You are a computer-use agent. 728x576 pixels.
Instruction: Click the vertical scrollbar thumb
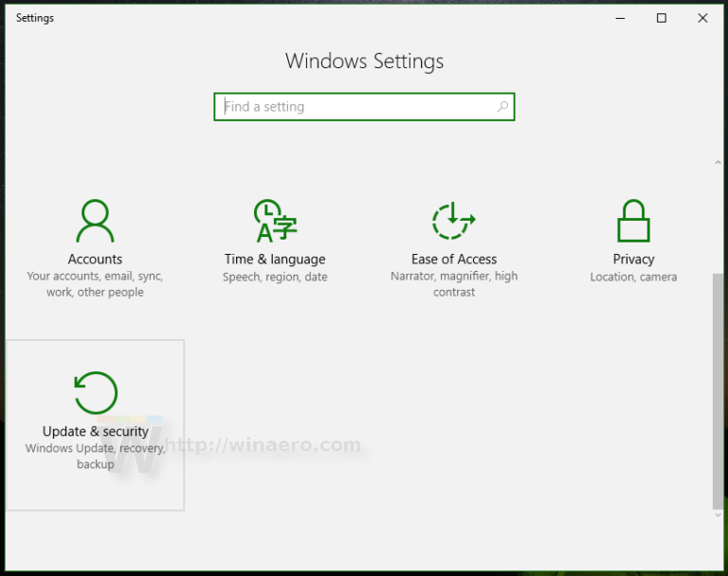(718, 388)
